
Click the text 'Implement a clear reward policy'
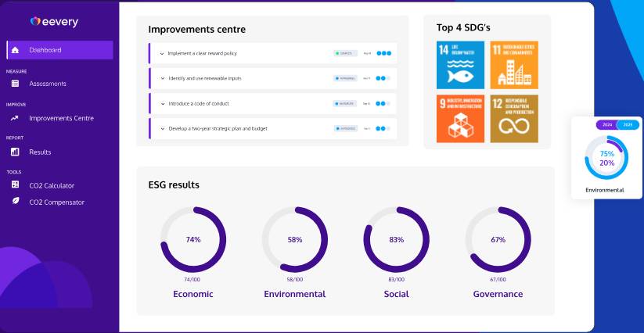click(202, 53)
